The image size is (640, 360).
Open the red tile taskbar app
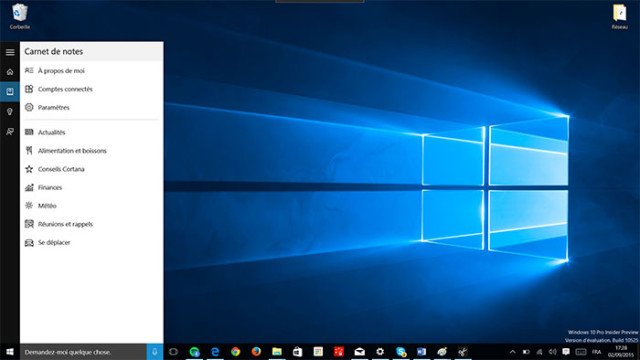(339, 352)
